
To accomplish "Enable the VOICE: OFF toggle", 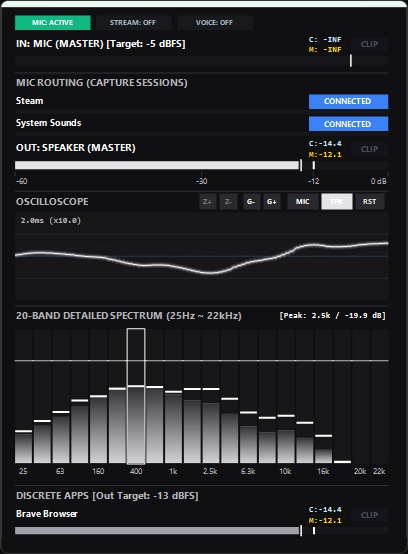I will 214,23.
